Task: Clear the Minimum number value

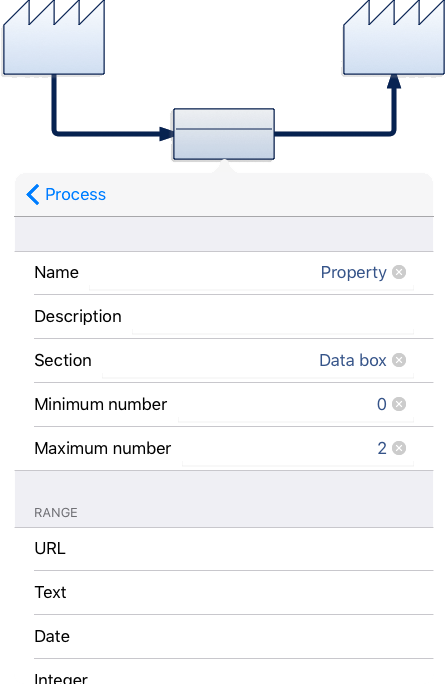Action: click(x=399, y=404)
